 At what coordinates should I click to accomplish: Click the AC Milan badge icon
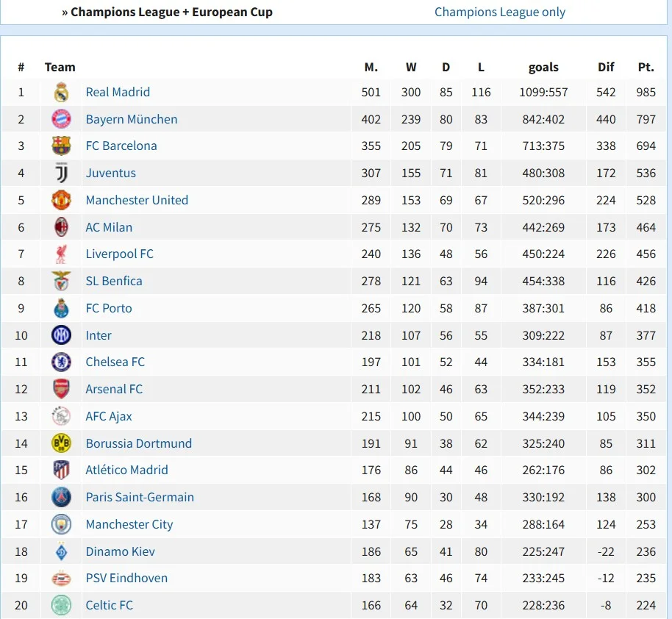pyautogui.click(x=61, y=227)
